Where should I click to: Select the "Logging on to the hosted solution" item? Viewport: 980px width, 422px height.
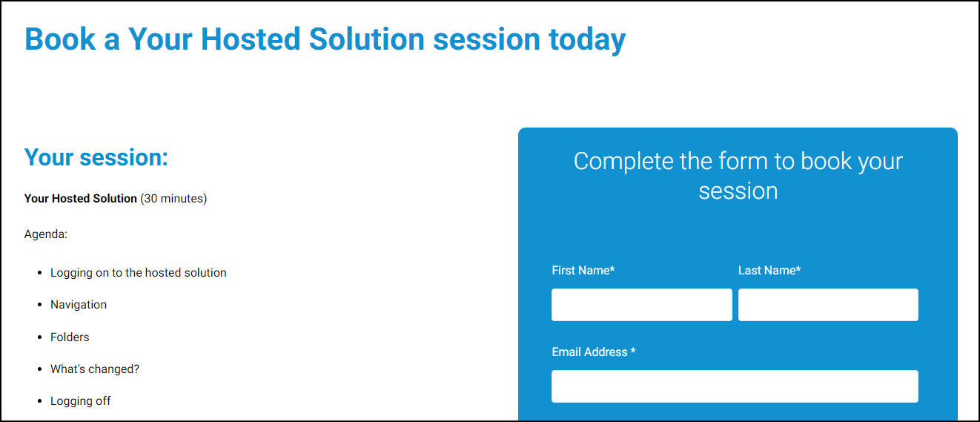[138, 273]
